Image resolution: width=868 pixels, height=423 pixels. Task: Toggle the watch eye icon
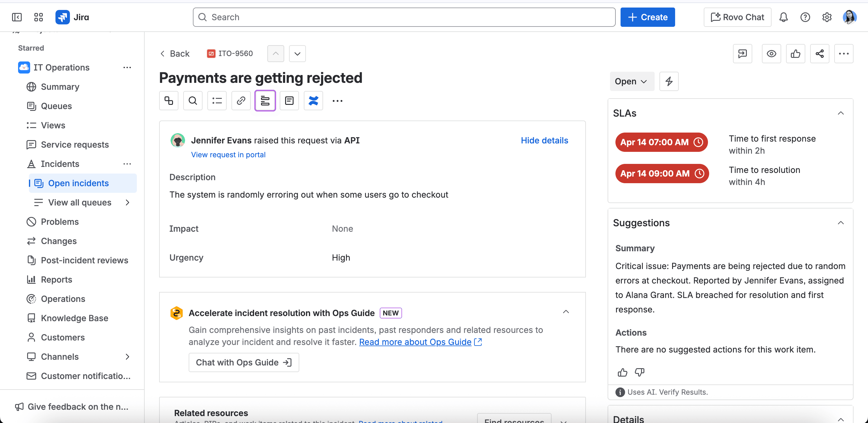pos(771,54)
